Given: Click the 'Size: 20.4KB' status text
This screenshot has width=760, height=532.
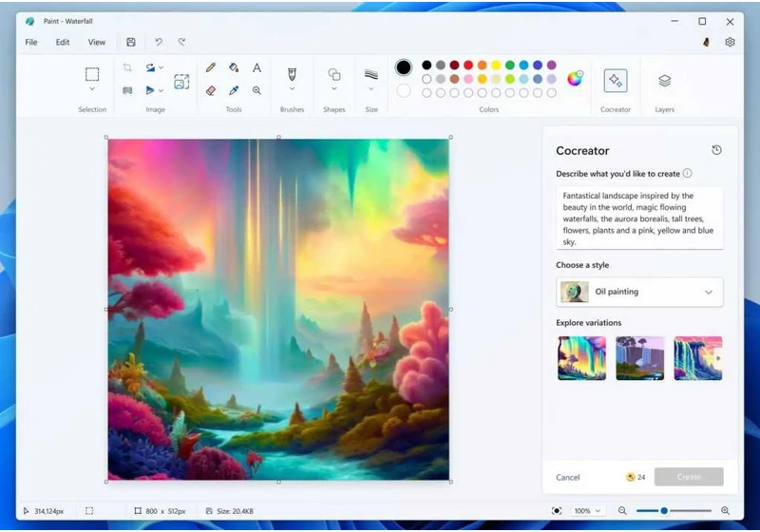Looking at the screenshot, I should (x=235, y=511).
